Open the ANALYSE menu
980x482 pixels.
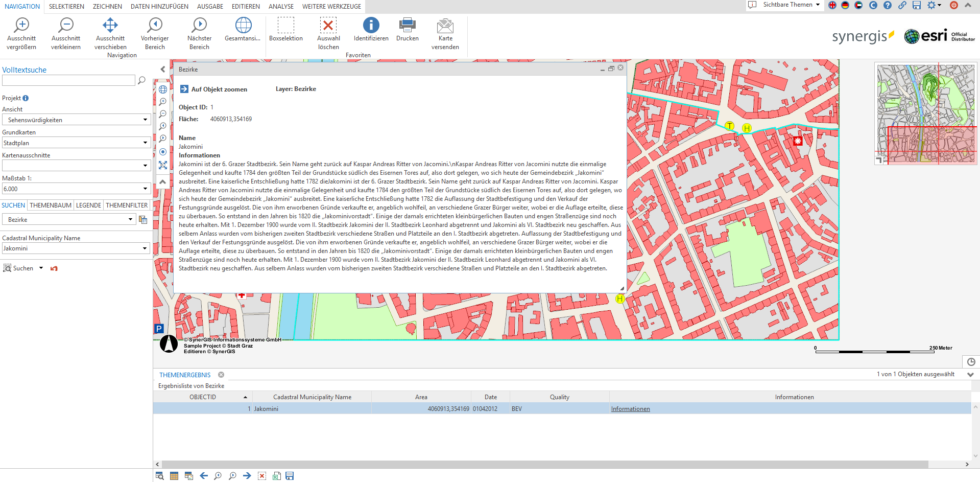280,6
